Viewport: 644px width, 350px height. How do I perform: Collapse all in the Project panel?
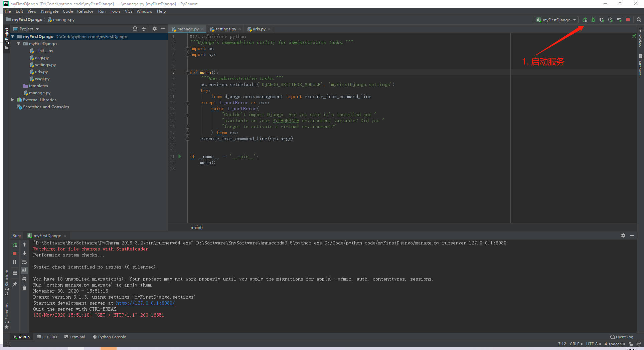(x=144, y=29)
